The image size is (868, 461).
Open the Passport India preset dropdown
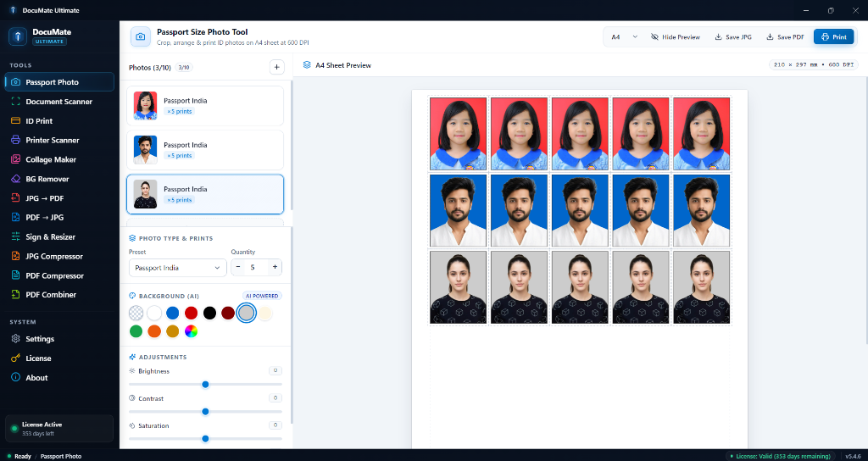coord(178,267)
